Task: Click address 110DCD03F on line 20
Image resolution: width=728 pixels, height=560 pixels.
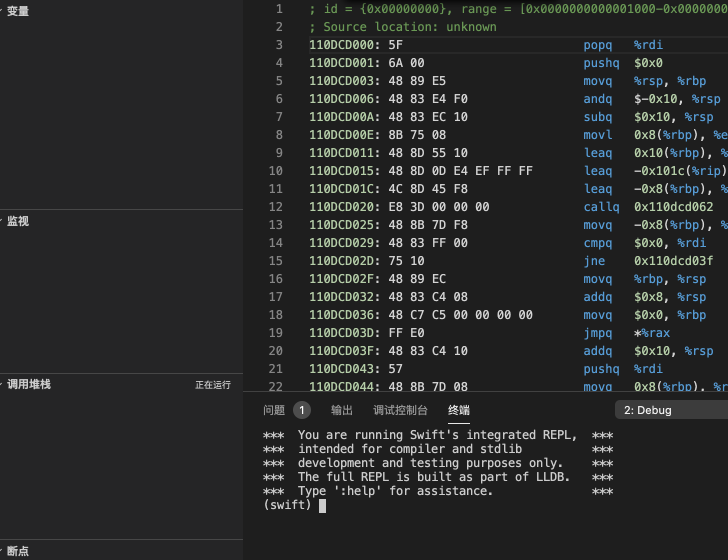Action: click(x=341, y=350)
